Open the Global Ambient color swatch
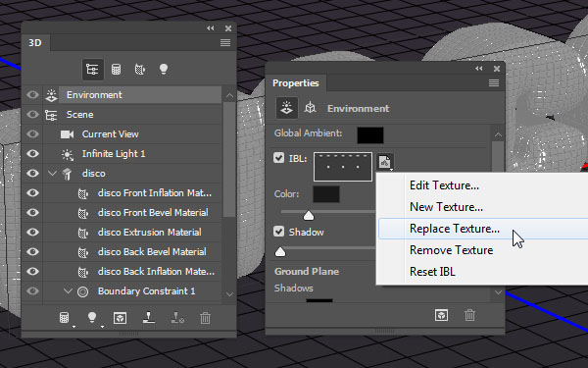Screen dimensions: 588x368 (x=370, y=135)
